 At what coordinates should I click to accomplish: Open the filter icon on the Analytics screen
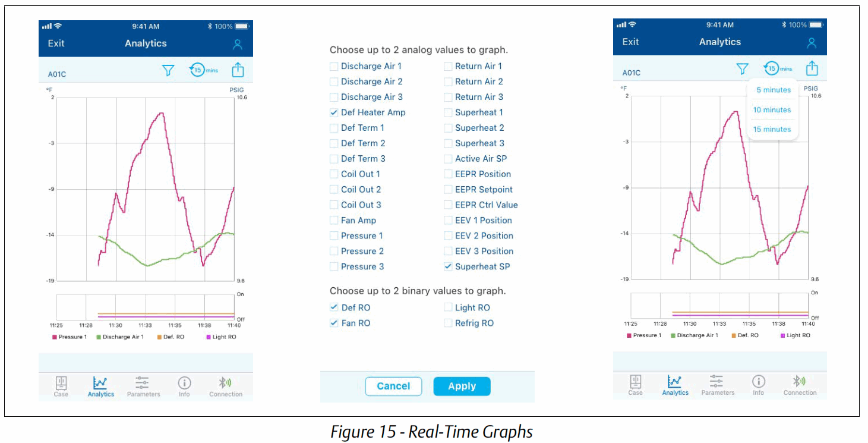(x=168, y=70)
